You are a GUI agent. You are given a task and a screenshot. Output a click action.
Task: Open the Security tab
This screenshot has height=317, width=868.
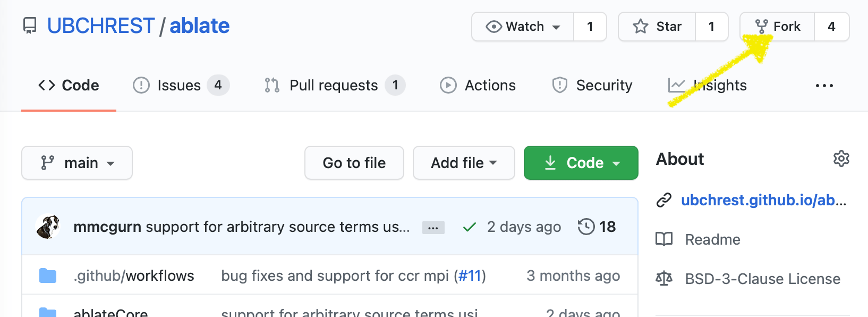click(x=592, y=85)
